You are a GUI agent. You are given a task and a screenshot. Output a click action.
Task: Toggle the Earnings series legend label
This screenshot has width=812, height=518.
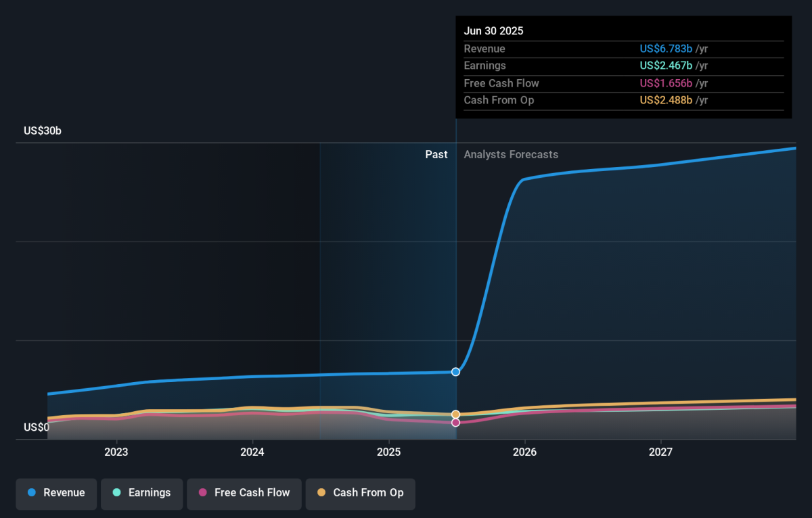tap(150, 493)
